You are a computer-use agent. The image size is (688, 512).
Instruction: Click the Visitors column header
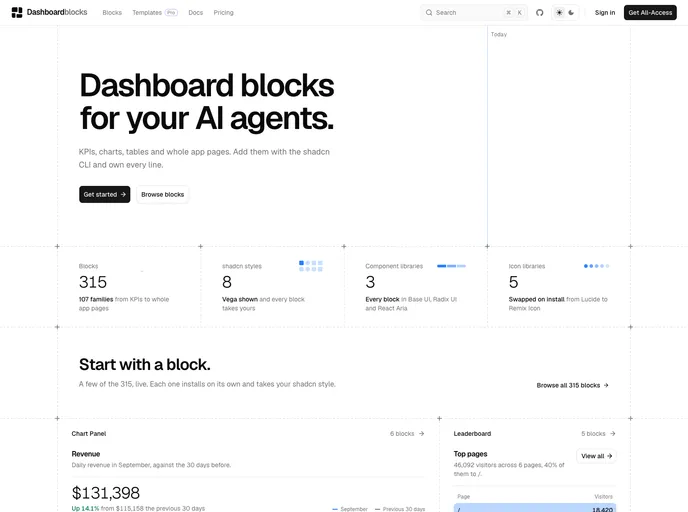point(603,497)
